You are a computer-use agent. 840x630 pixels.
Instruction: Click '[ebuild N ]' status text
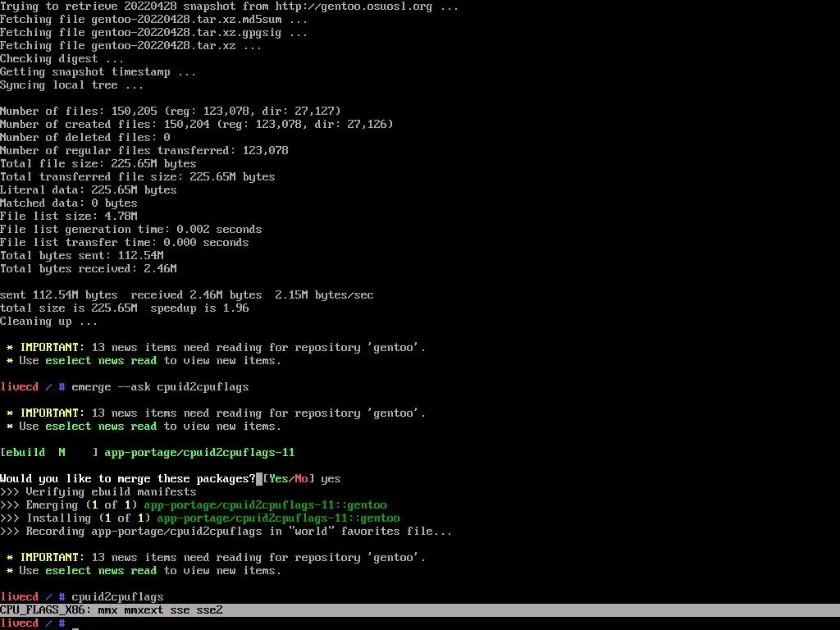49,453
